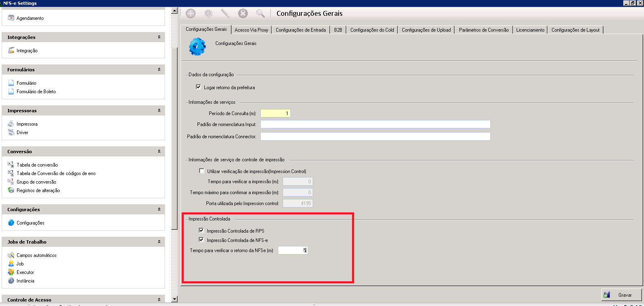Collapse the Jobs de Trabalho section
The height and width of the screenshot is (306, 644).
(159, 242)
